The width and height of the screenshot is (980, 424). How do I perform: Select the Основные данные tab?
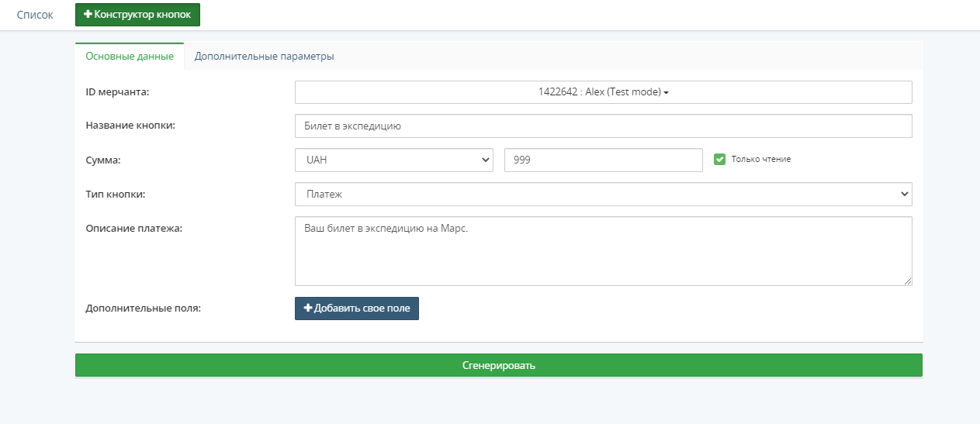[x=130, y=57]
